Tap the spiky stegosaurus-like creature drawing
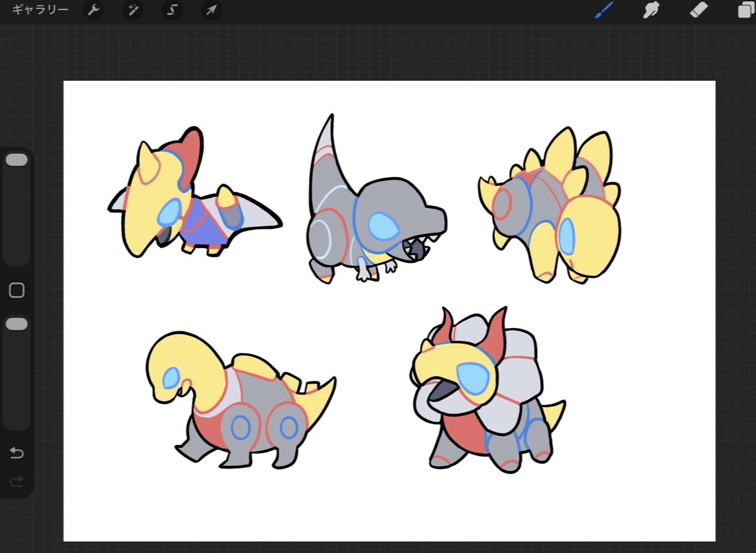The height and width of the screenshot is (553, 756). 550,205
